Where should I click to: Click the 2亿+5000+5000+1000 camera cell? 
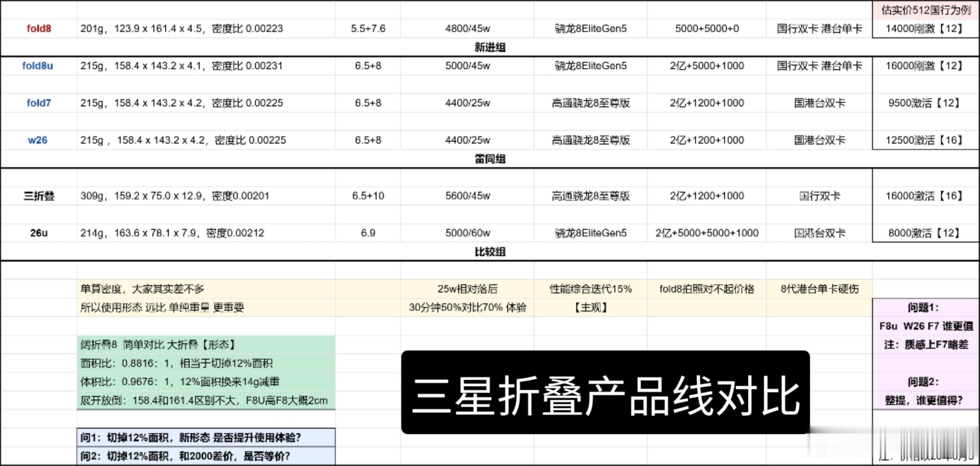click(707, 233)
